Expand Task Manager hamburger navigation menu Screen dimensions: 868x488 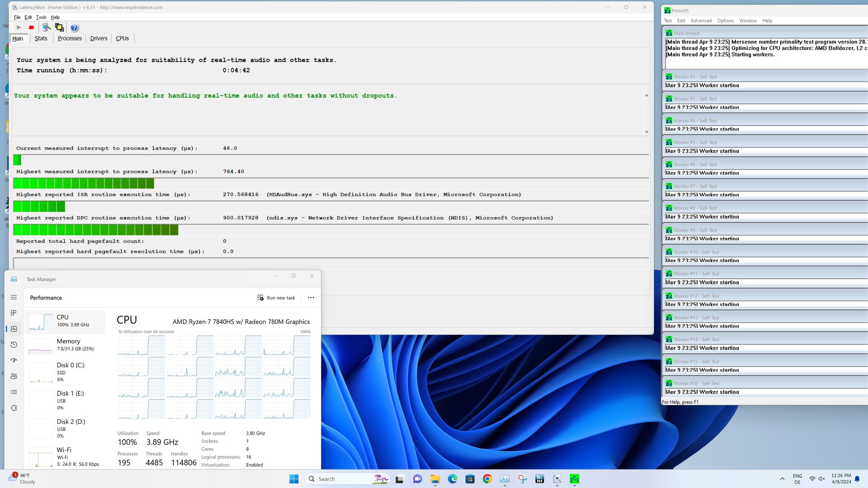coord(14,297)
